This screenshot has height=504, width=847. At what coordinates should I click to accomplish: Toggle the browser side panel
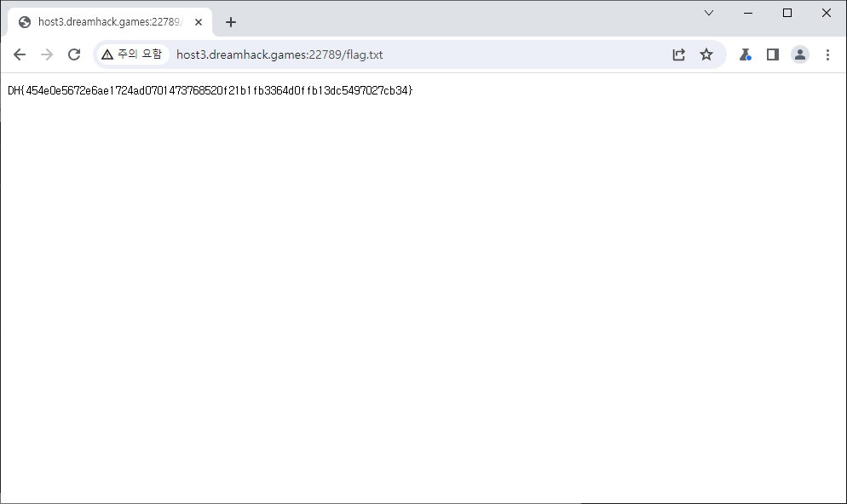coord(772,54)
